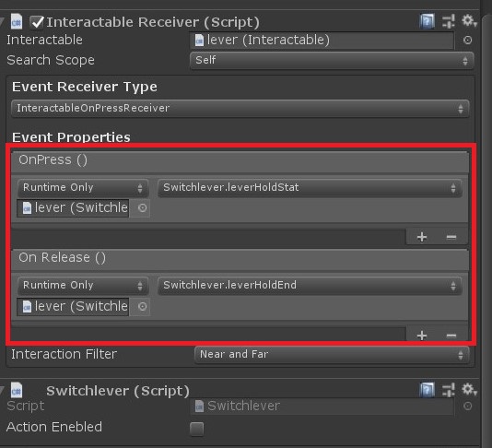Image resolution: width=492 pixels, height=448 pixels.
Task: Click the Interactable property label
Action: [x=44, y=40]
